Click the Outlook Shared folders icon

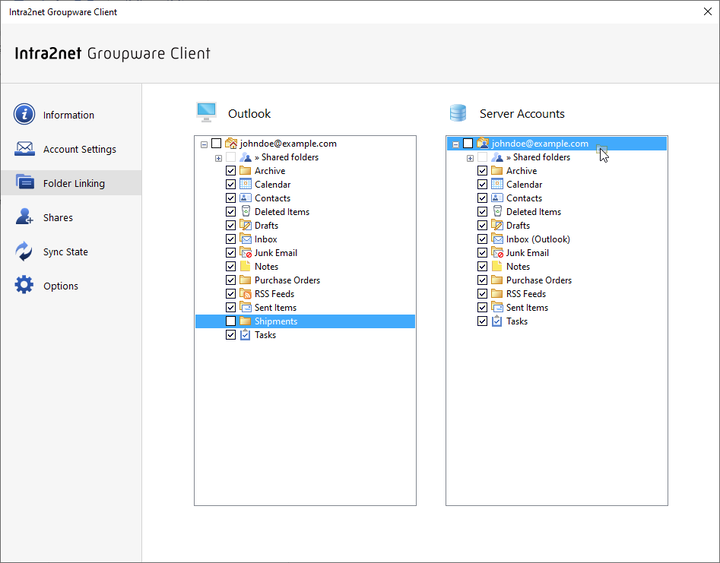(246, 157)
